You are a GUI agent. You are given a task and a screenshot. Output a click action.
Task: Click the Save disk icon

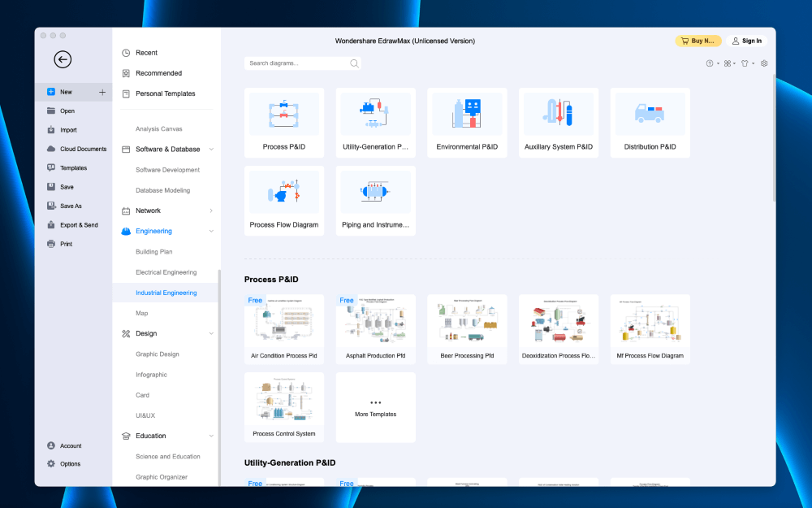[50, 187]
